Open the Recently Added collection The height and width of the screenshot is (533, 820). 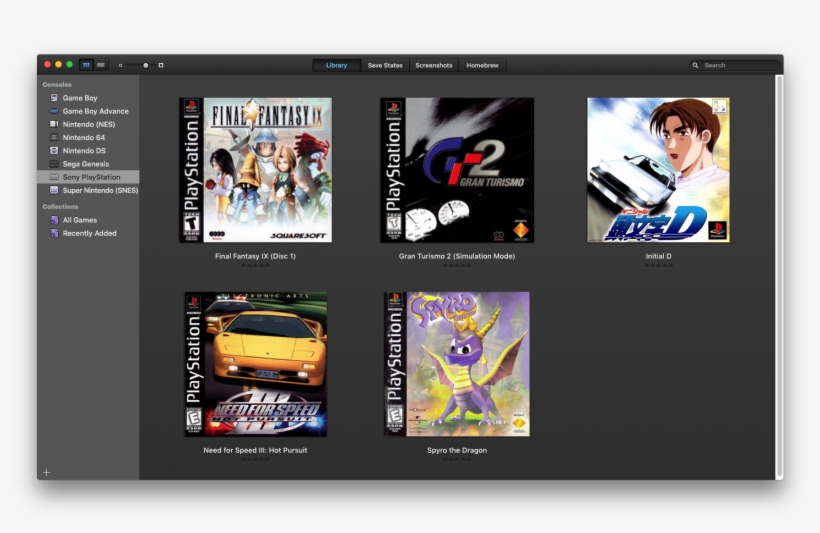coord(89,233)
